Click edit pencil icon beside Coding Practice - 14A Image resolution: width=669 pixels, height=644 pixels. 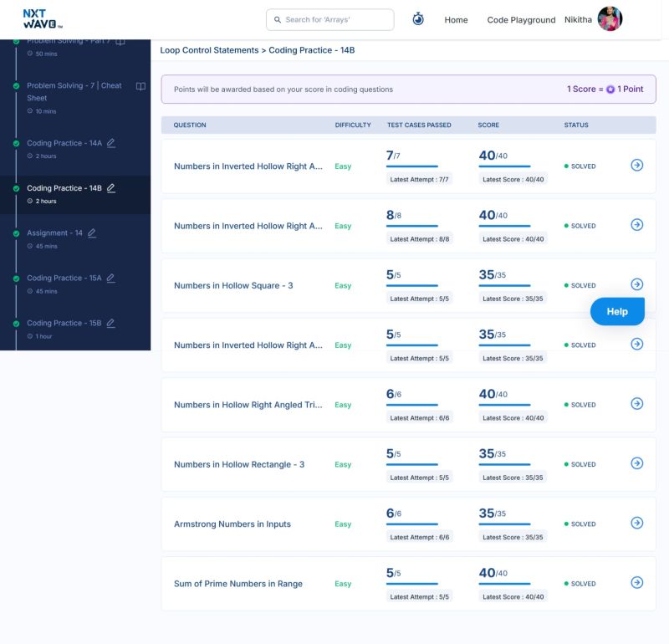click(111, 143)
